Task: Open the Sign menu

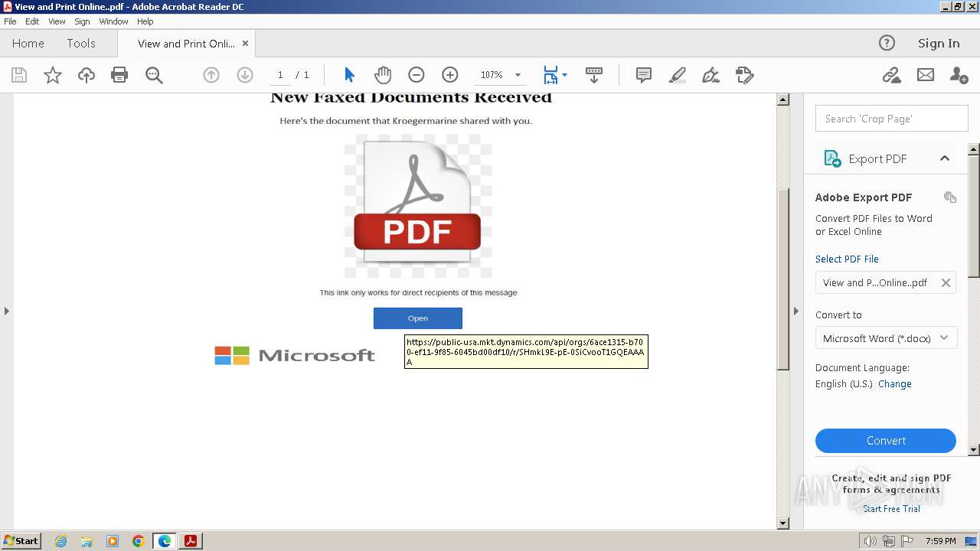Action: point(82,21)
